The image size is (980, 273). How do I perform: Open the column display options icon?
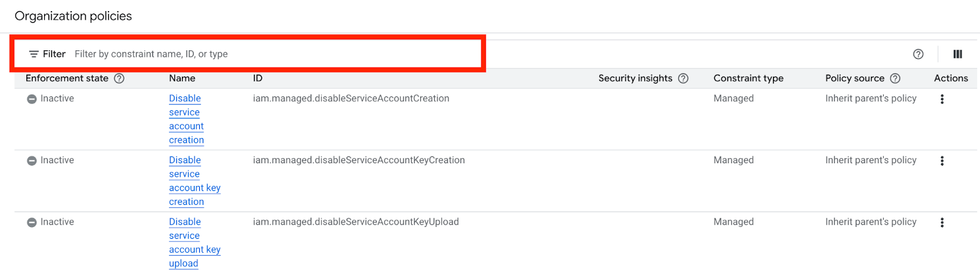point(958,54)
